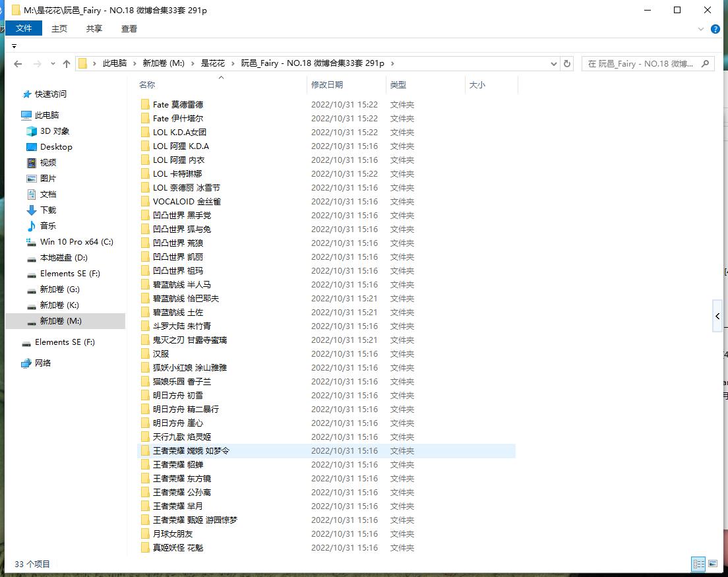Select the folder named 狐妖小红娘 涂山雅雅

click(x=190, y=368)
